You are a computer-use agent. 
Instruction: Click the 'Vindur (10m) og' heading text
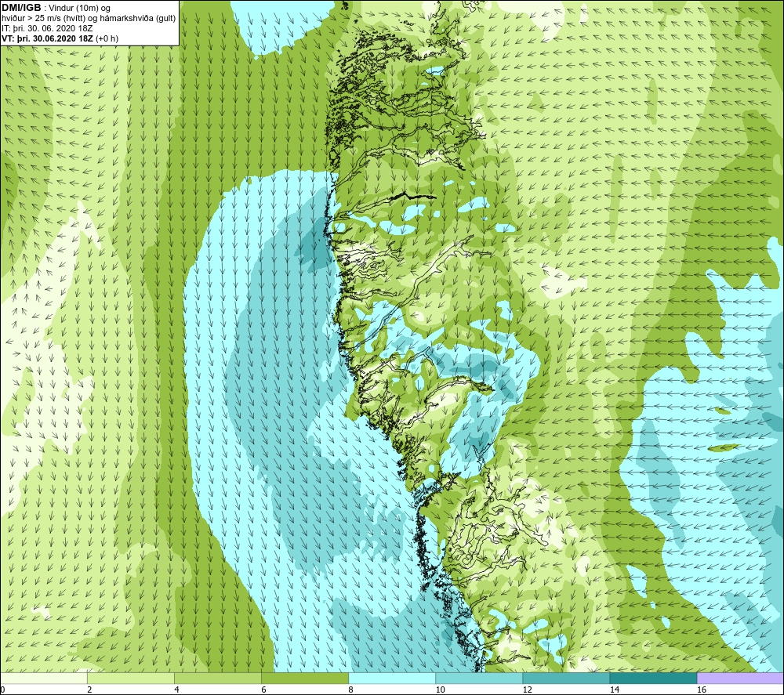click(79, 9)
